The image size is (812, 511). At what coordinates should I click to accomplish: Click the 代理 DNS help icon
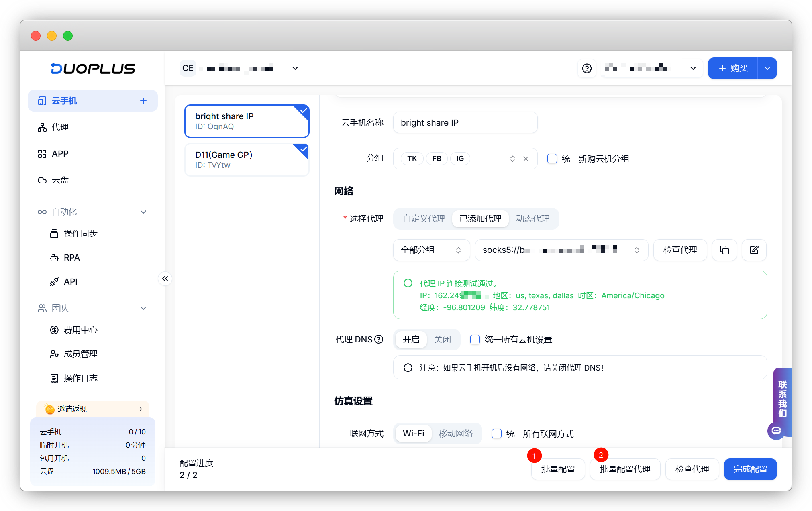coord(379,340)
